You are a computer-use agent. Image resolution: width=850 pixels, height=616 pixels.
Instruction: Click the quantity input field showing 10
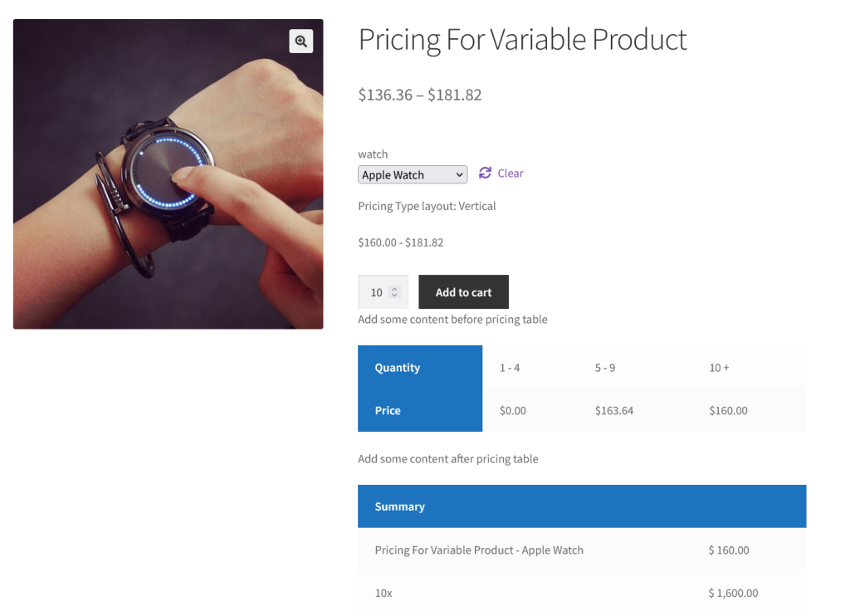pyautogui.click(x=376, y=292)
